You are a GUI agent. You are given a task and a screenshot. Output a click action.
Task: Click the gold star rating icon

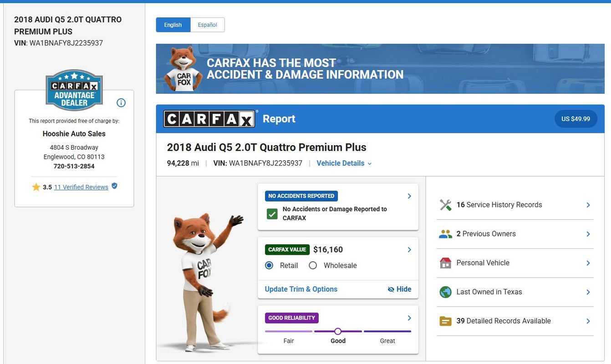(x=36, y=187)
